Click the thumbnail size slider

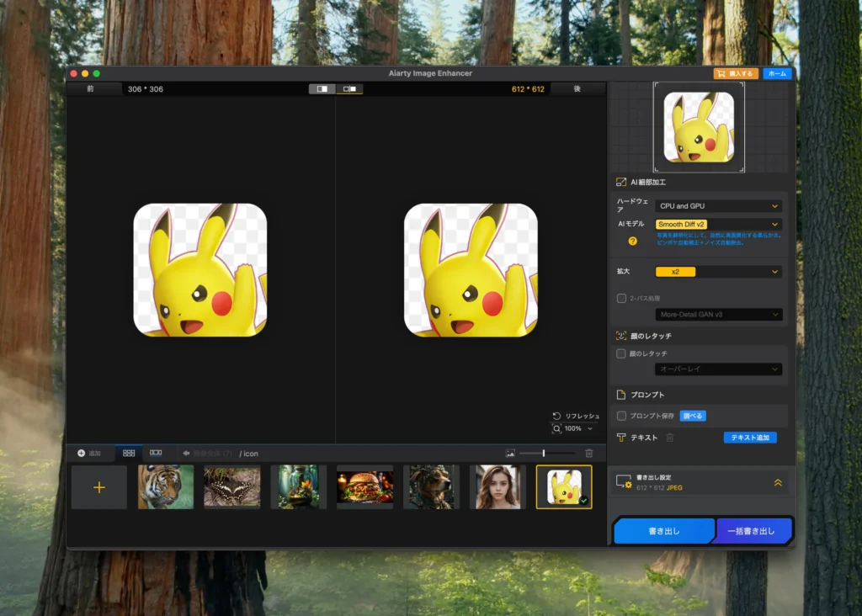click(545, 454)
